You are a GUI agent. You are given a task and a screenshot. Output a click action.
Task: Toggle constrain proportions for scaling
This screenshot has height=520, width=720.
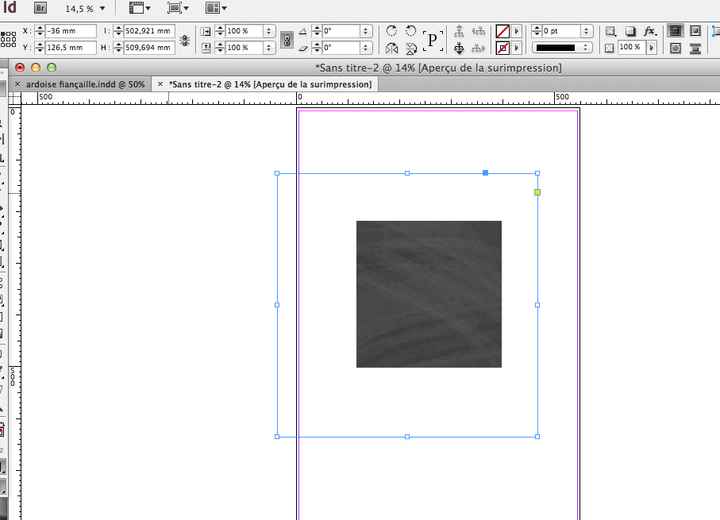tap(287, 40)
